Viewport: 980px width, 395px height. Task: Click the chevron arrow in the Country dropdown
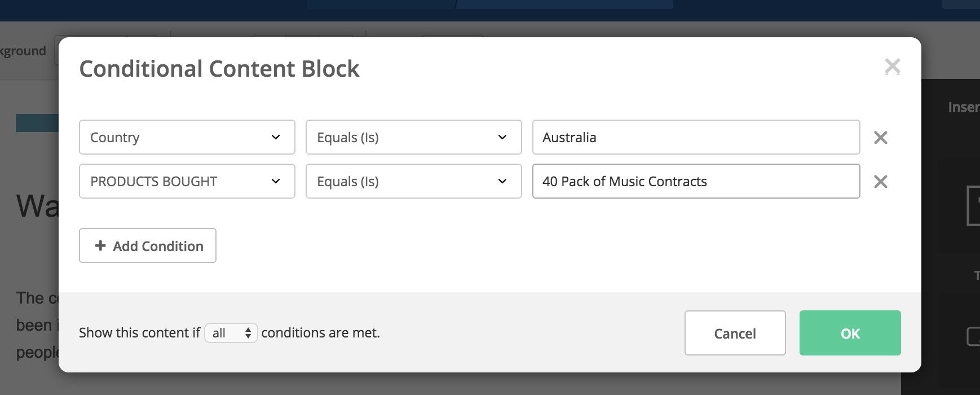(276, 137)
